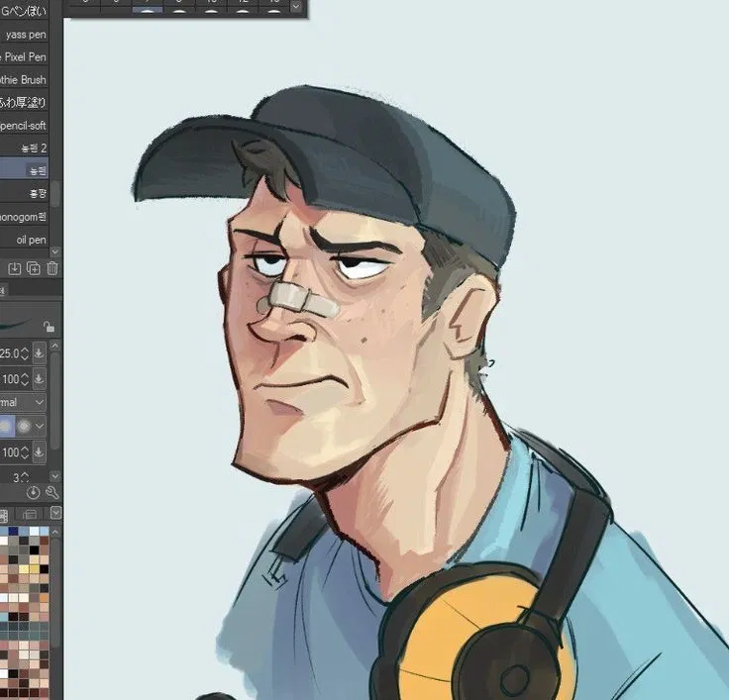Click stepper arrows of 100 above blend mode
Viewport: 729px width, 700px height.
pos(25,379)
